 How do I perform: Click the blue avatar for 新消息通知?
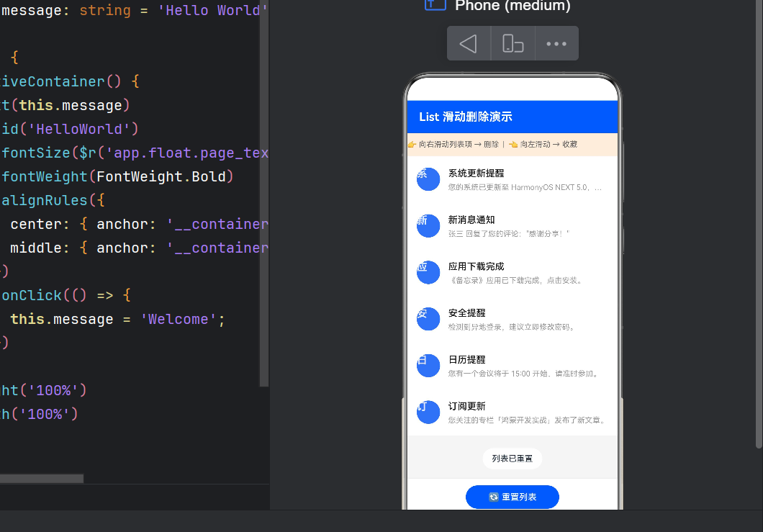428,226
